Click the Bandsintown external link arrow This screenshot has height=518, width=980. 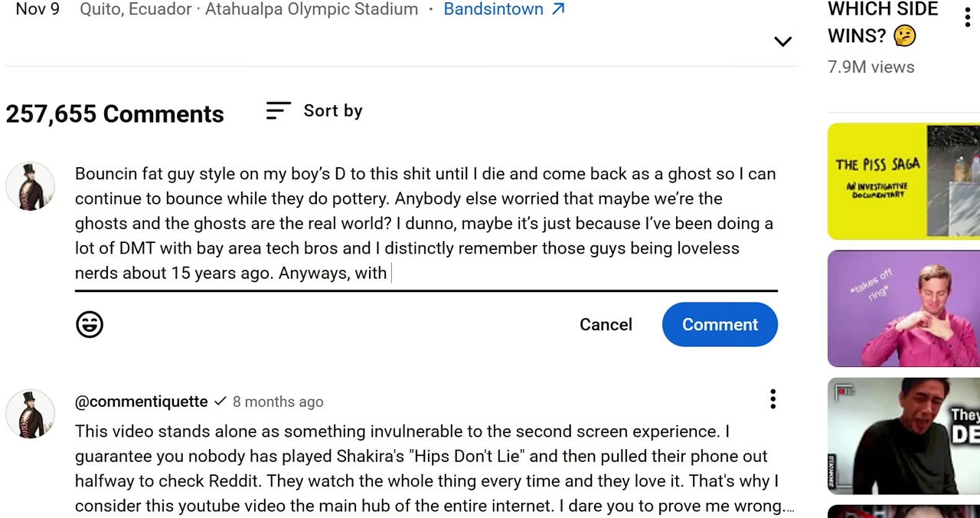coord(558,9)
